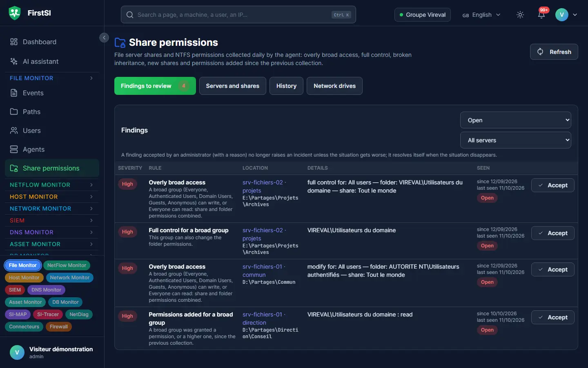
Task: Expand the NETFLOW MONITOR section
Action: point(52,185)
